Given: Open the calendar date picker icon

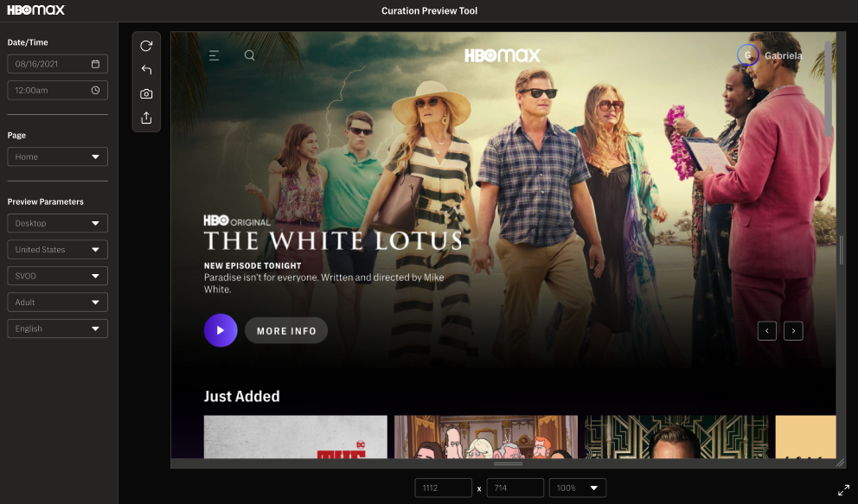Looking at the screenshot, I should [x=95, y=64].
